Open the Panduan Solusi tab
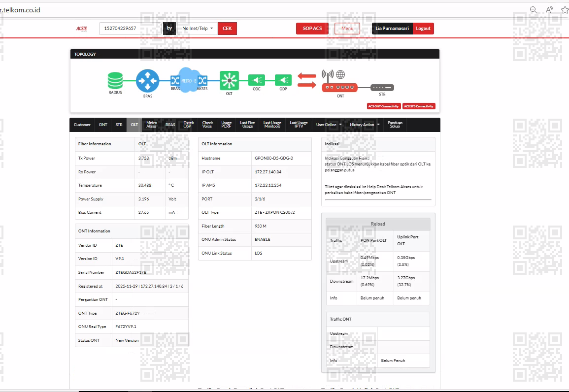Image resolution: width=569 pixels, height=392 pixels. (x=395, y=125)
